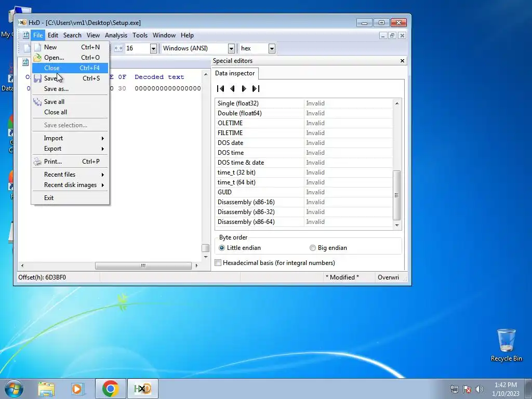Click the Action Center flag icon

[x=467, y=389]
